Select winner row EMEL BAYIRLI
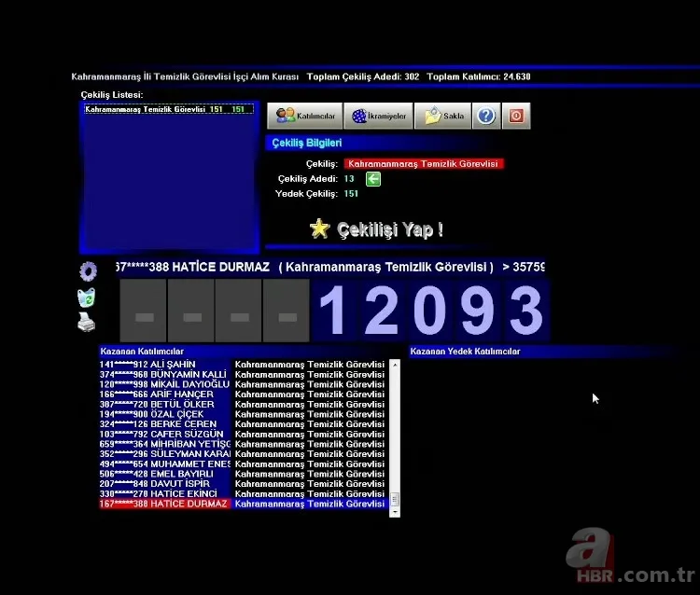 pos(244,474)
